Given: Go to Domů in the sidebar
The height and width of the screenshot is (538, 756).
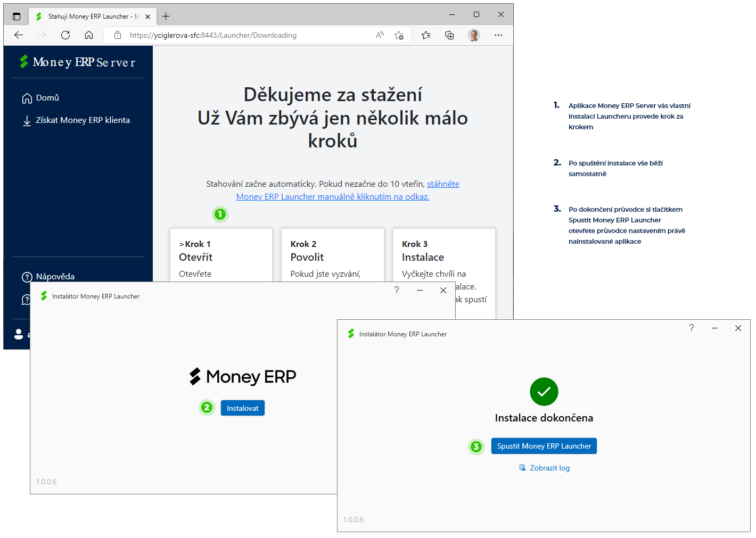Looking at the screenshot, I should coord(40,98).
